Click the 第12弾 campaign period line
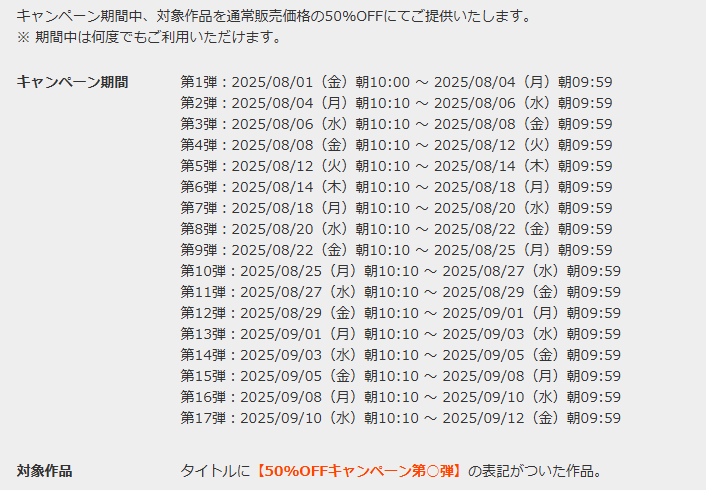 (401, 313)
